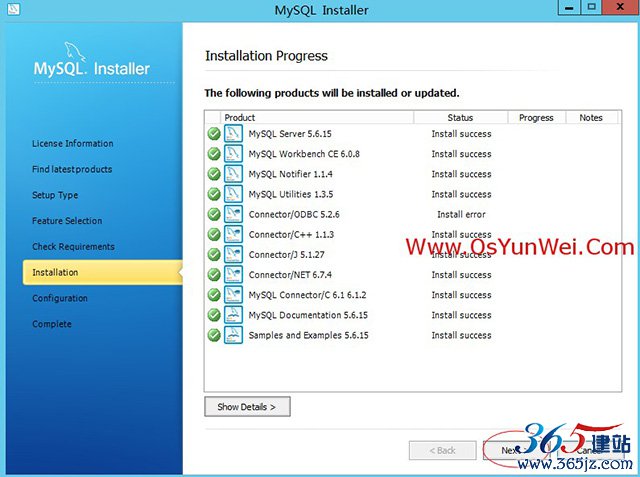Click the Status column header
Image resolution: width=640 pixels, height=477 pixels.
(460, 118)
